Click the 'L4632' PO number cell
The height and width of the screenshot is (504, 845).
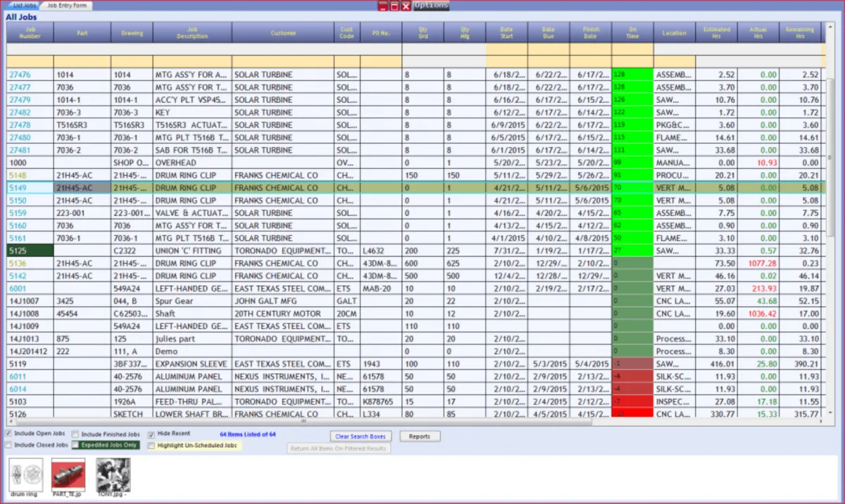(x=381, y=251)
